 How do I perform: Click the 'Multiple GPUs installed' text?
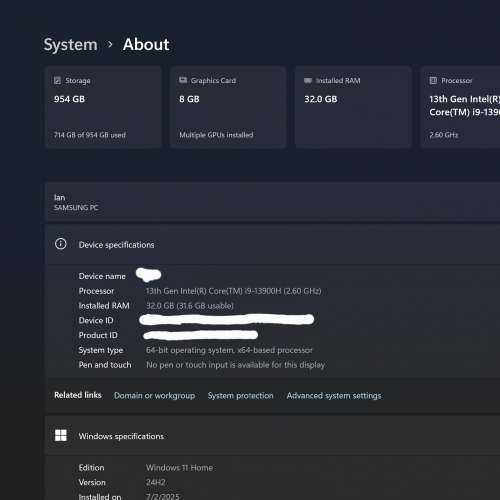[x=216, y=135]
